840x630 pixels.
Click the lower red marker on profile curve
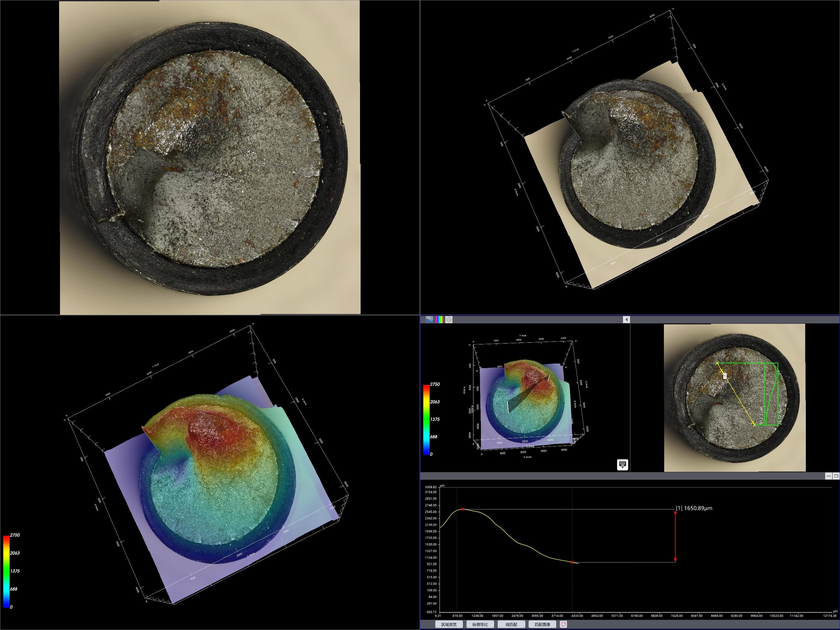572,562
